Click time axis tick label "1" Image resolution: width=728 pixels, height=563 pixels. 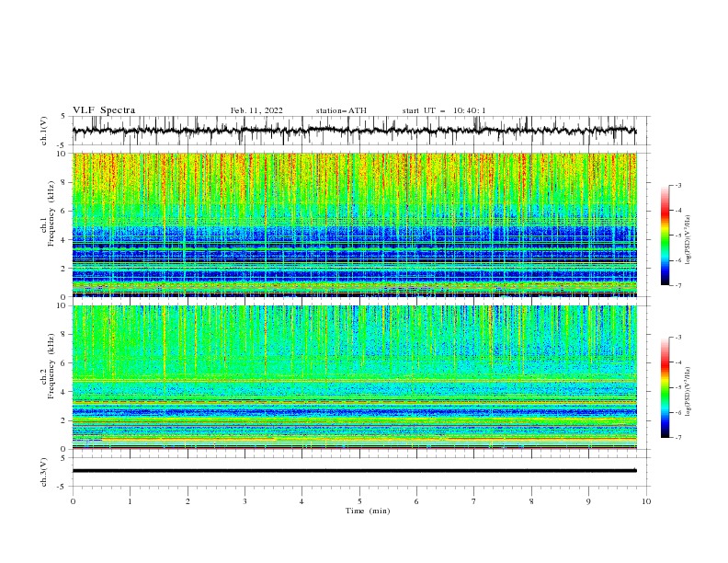click(x=130, y=501)
